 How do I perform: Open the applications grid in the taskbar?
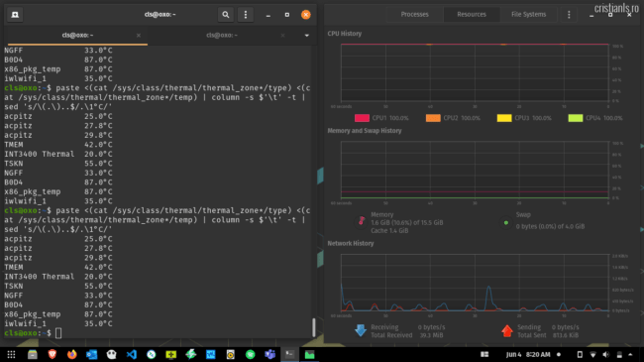pos(11,355)
